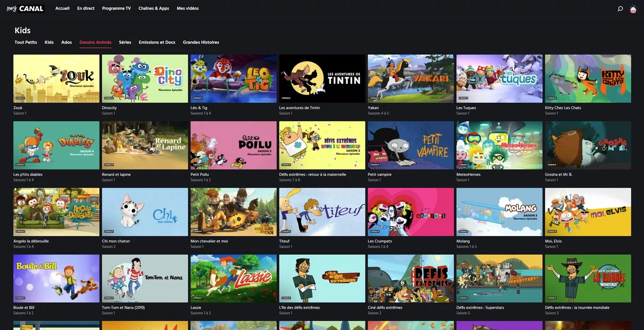Open the Les Tuques thumbnail
Screen dimensions: 644x330
click(x=499, y=78)
